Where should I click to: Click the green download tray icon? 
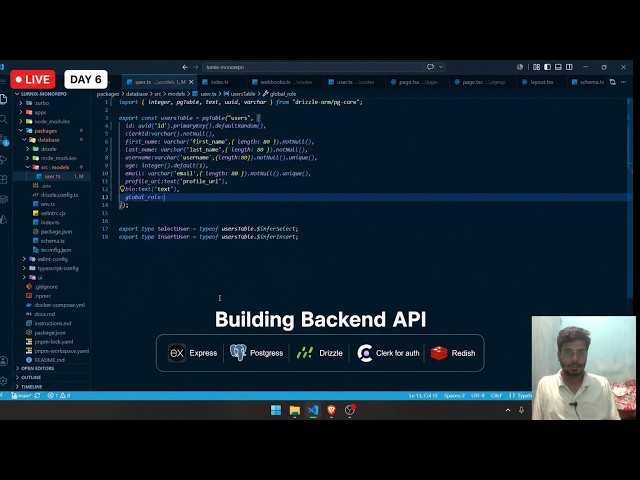(521, 410)
